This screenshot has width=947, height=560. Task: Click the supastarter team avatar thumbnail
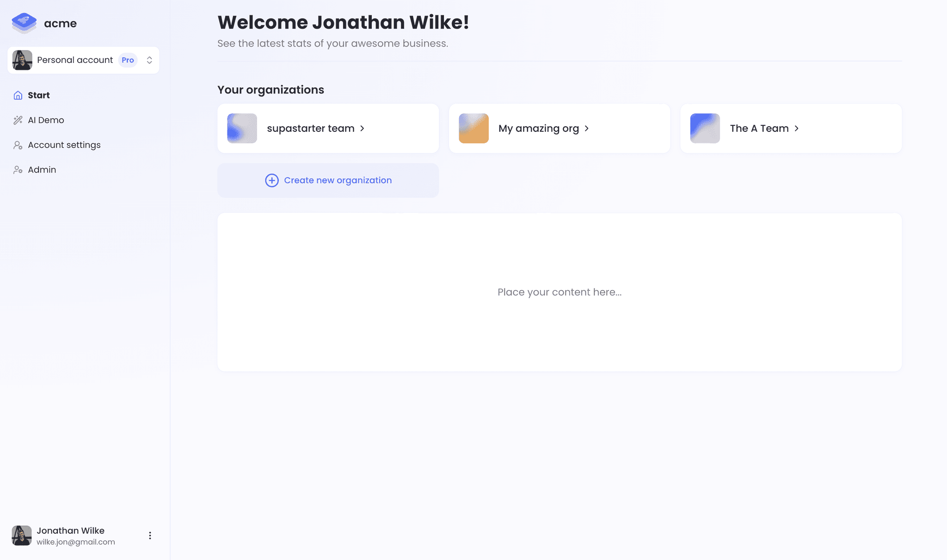(x=241, y=128)
